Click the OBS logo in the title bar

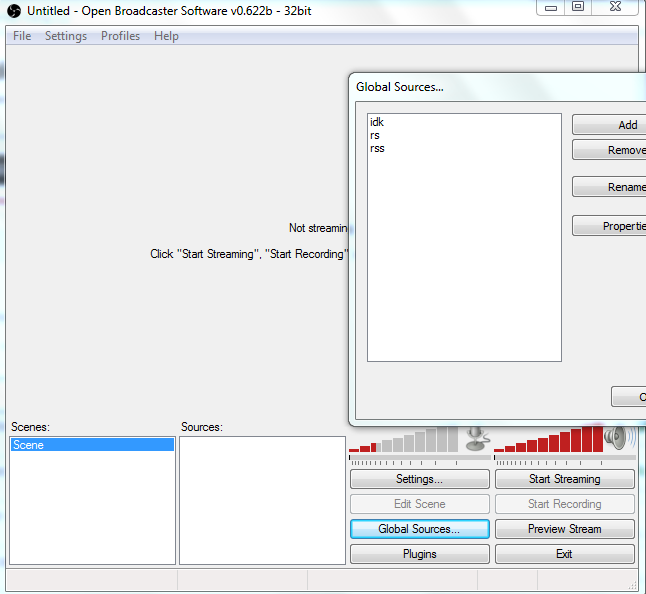coord(14,11)
